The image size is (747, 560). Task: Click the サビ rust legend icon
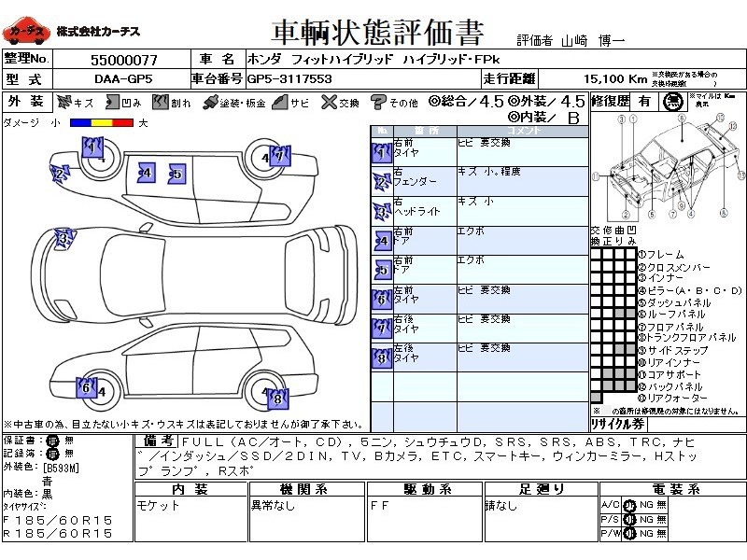click(279, 102)
